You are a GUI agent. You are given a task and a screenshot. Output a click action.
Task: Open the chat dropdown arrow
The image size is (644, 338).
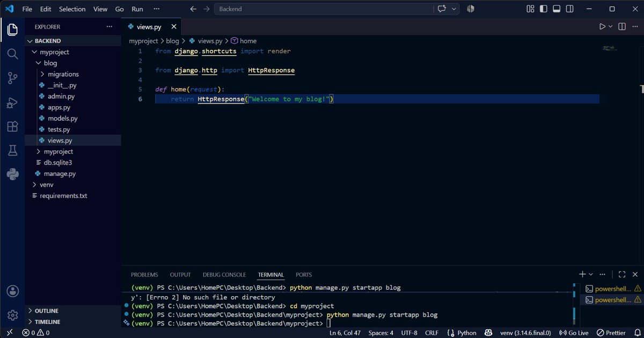click(455, 9)
